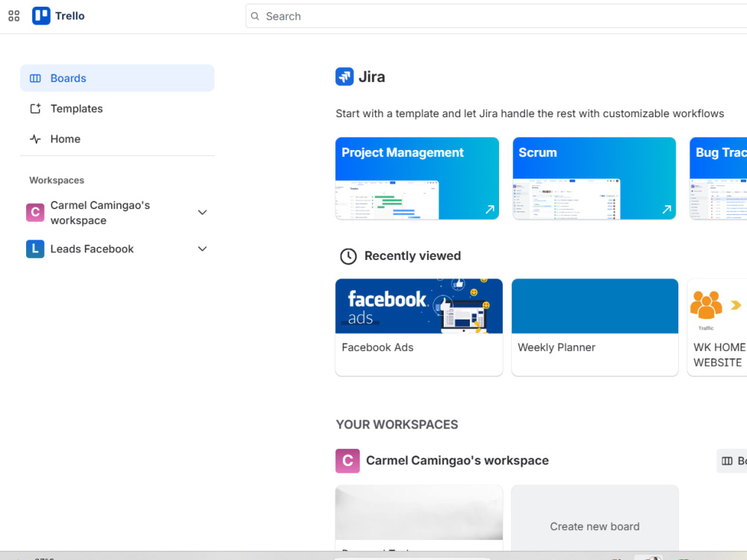This screenshot has height=560, width=747.
Task: Open the Carmel Camingao's workspace heading link
Action: click(x=457, y=461)
